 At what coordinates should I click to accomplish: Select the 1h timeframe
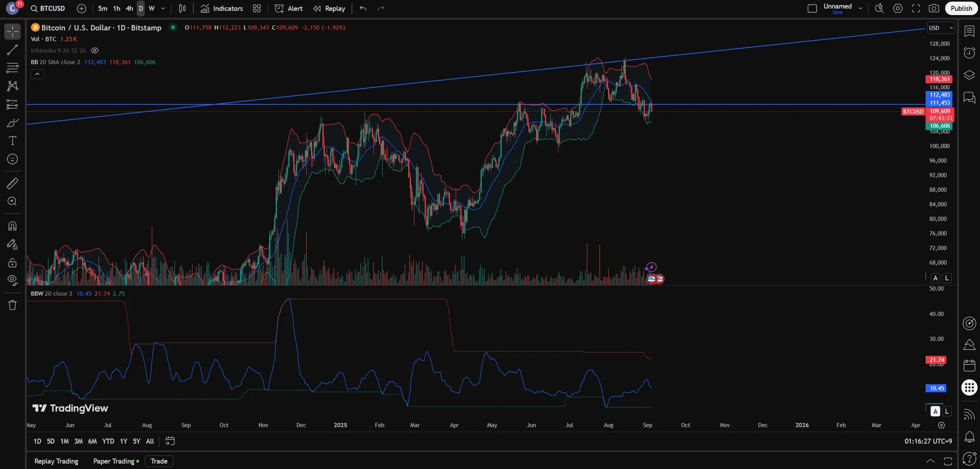point(116,8)
